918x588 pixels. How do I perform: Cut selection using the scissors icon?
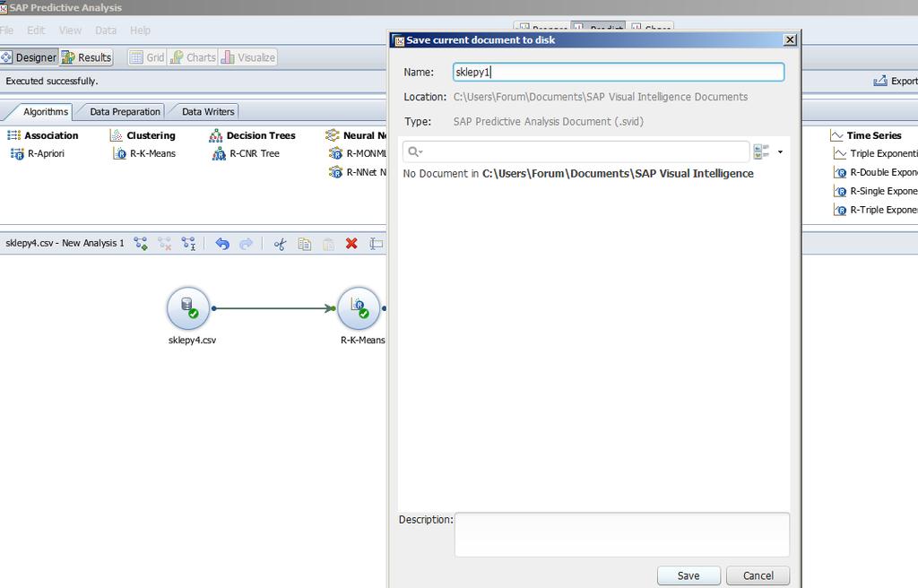pyautogui.click(x=280, y=244)
